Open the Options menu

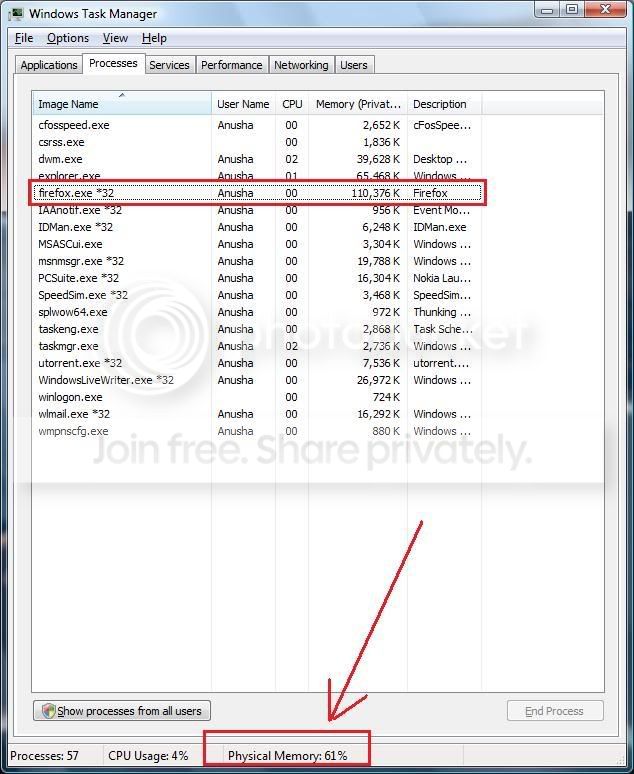point(68,38)
